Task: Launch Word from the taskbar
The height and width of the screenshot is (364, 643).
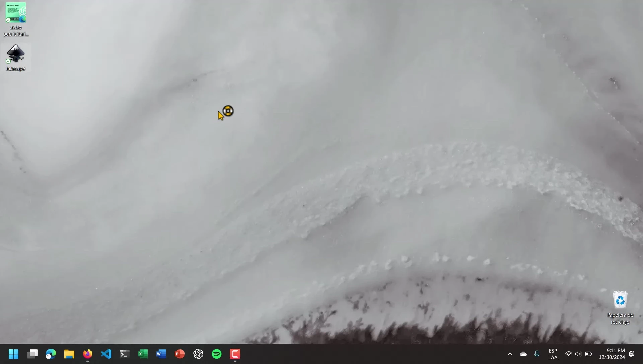Action: pyautogui.click(x=161, y=354)
